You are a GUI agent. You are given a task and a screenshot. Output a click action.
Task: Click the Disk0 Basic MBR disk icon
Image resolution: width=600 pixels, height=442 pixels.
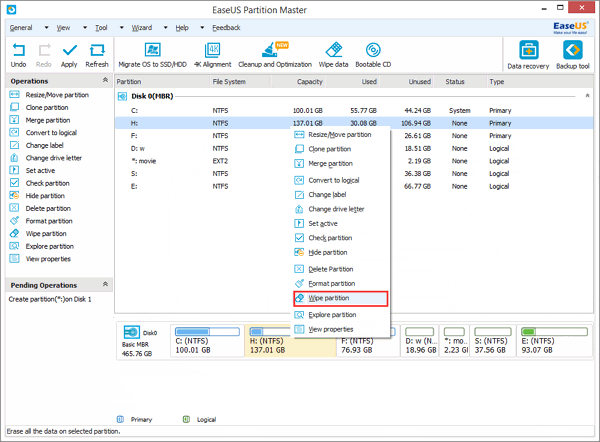(x=131, y=332)
